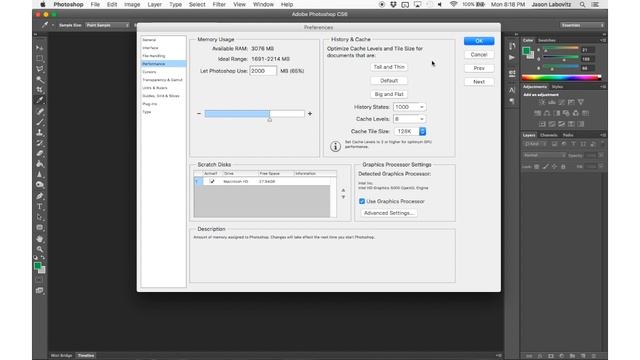Open Color panel flyout menu
Screen dimensions: 640x360
tap(602, 40)
